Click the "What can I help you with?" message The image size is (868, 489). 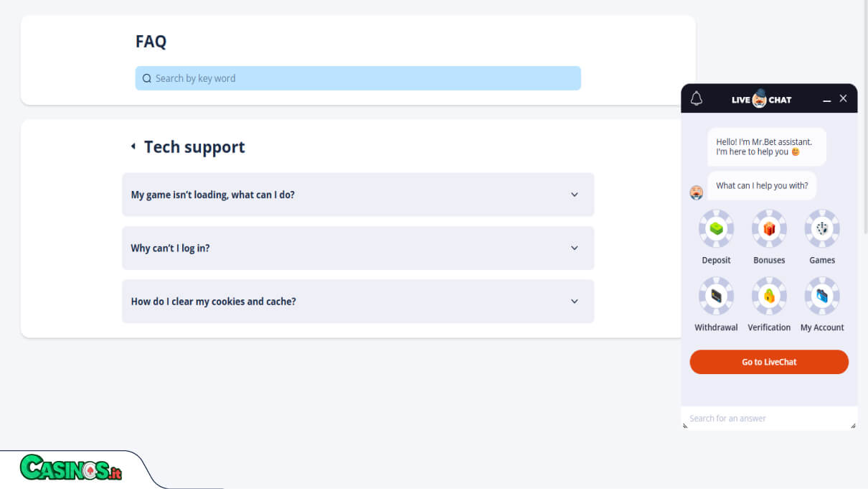[x=762, y=185]
